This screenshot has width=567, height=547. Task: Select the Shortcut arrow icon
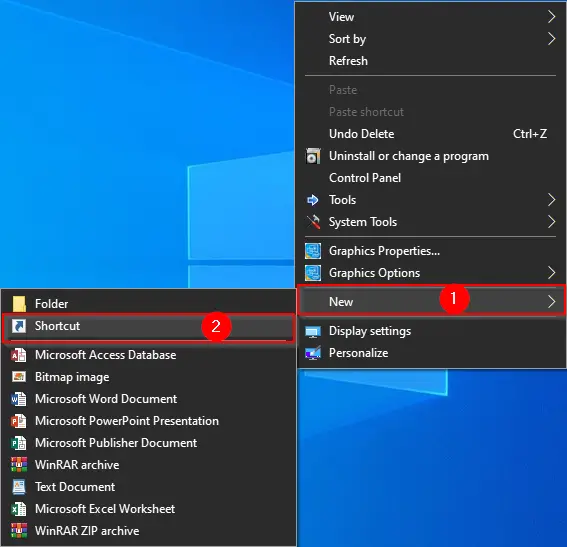tap(19, 326)
